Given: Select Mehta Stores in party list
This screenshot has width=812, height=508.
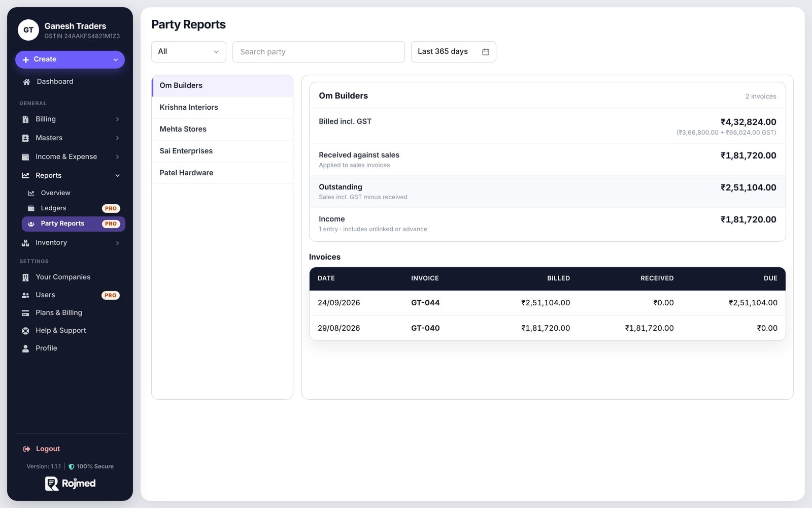Looking at the screenshot, I should point(222,130).
